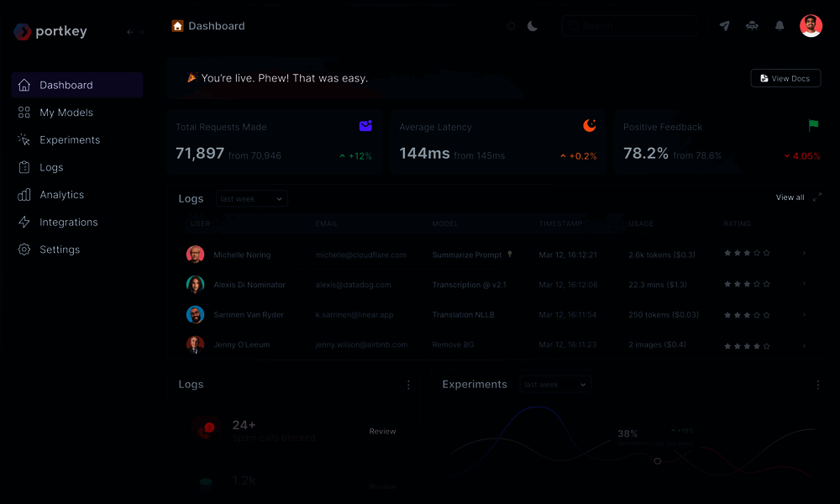840x504 pixels.
Task: Switch to light mode sun toggle
Action: pyautogui.click(x=512, y=26)
